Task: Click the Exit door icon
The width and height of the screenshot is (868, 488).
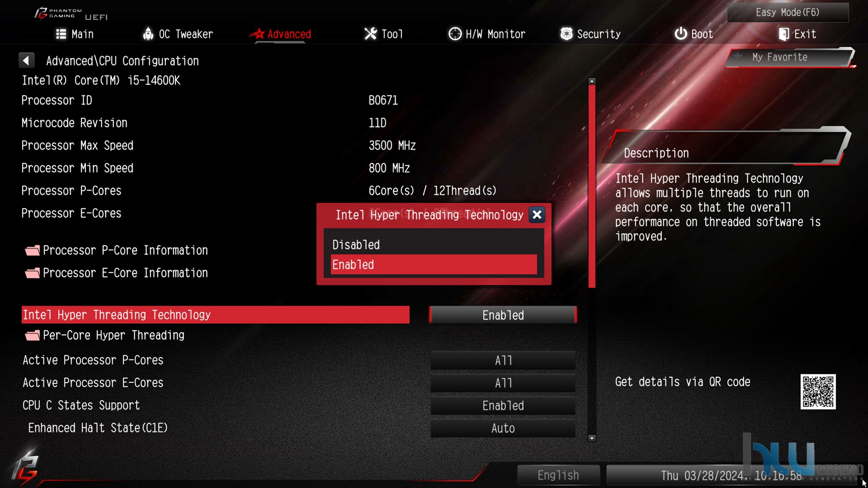Action: pyautogui.click(x=783, y=34)
